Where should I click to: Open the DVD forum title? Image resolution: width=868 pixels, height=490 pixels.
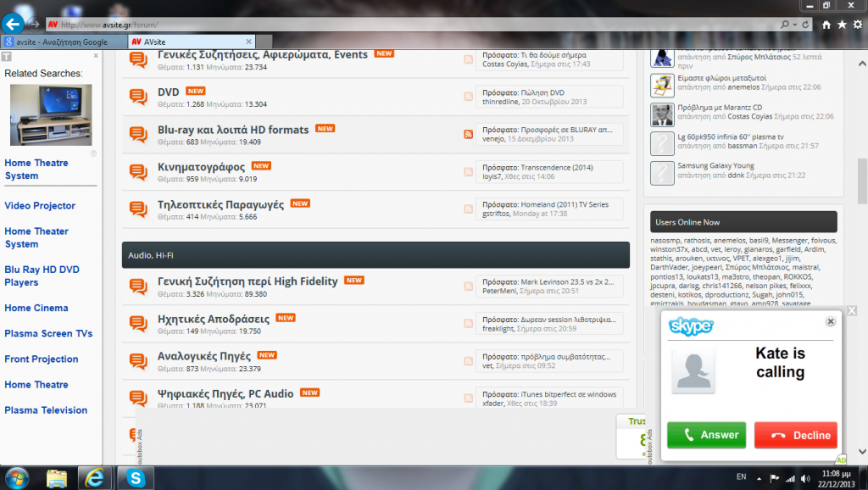(169, 92)
